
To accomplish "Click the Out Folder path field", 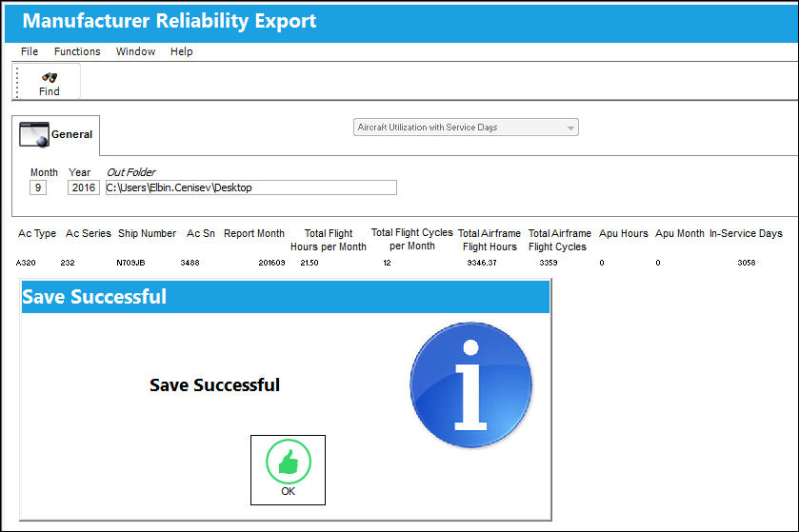I will pyautogui.click(x=251, y=187).
